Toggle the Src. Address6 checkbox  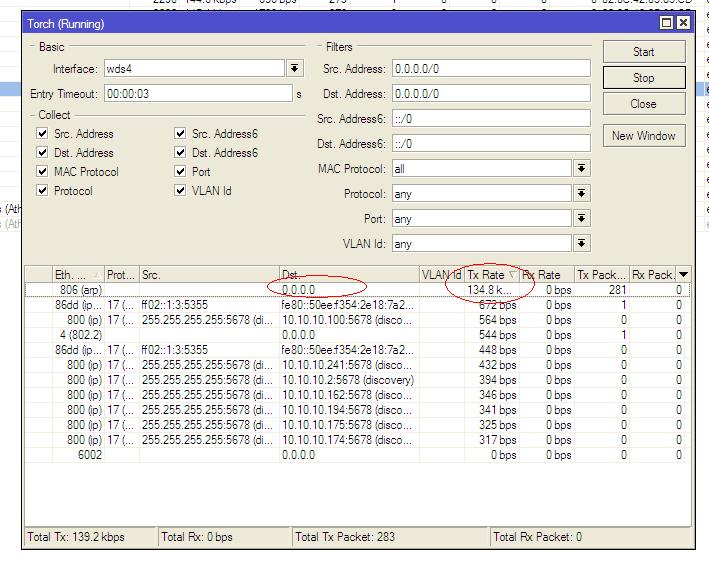(180, 133)
